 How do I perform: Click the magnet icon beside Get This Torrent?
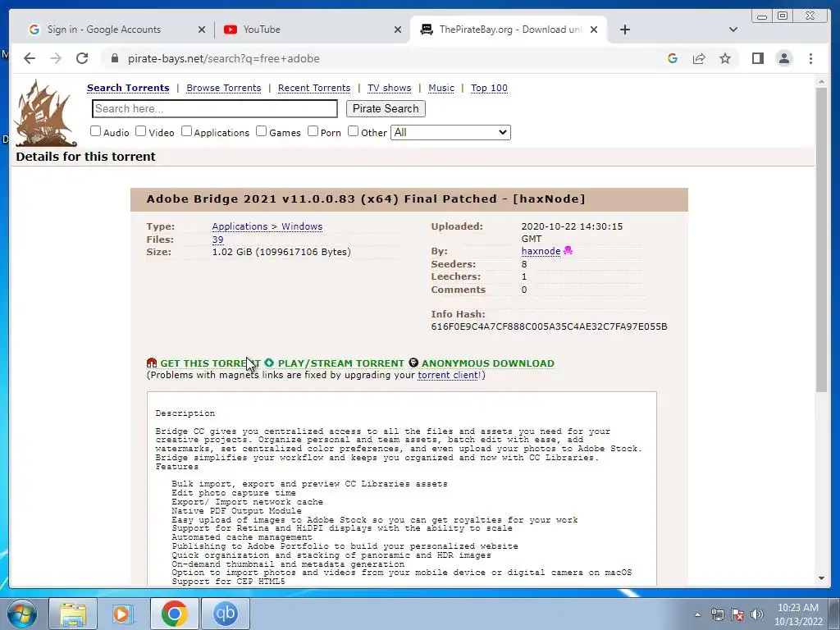(x=152, y=363)
